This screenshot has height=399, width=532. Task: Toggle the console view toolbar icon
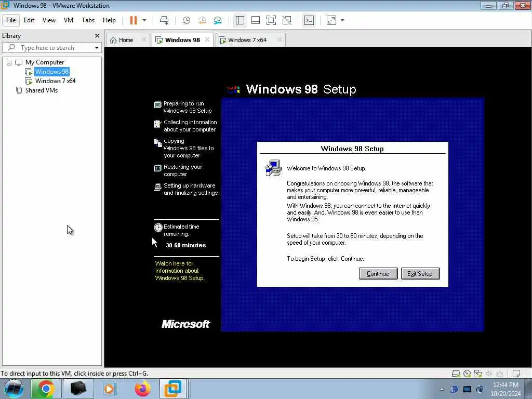point(309,20)
